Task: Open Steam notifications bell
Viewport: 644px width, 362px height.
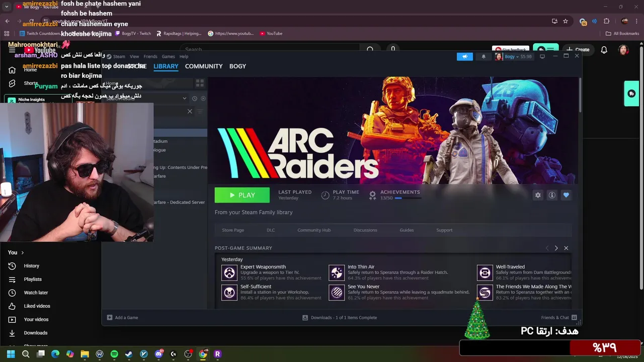Action: tap(484, 56)
